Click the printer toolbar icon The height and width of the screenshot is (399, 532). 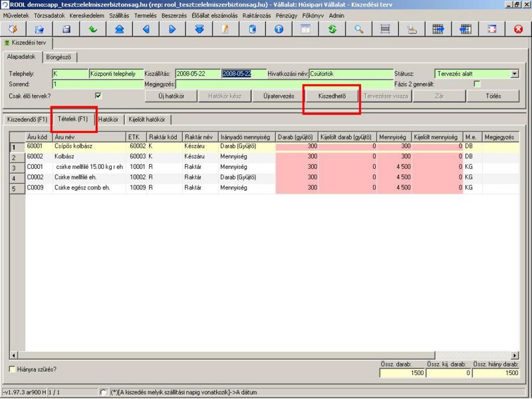tap(412, 29)
